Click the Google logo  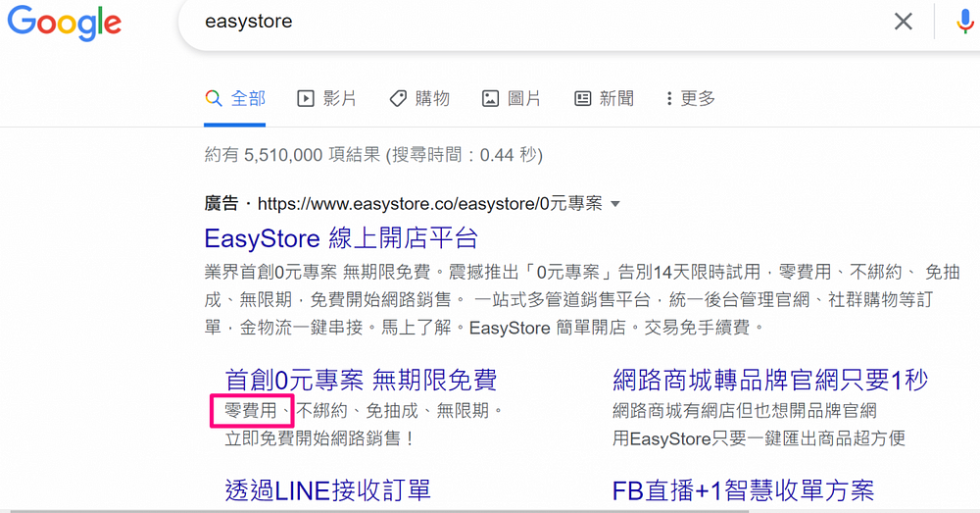tap(65, 24)
